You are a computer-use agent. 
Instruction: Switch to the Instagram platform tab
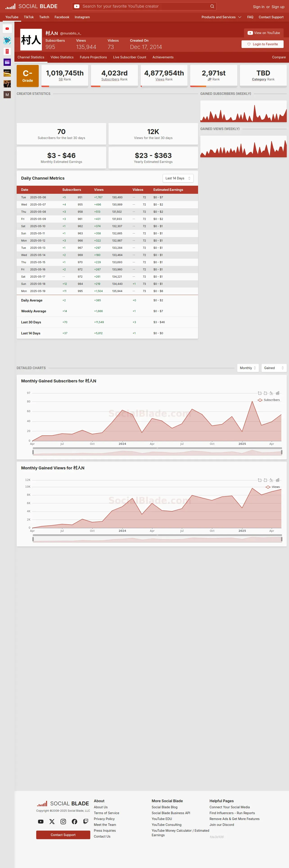[82, 17]
